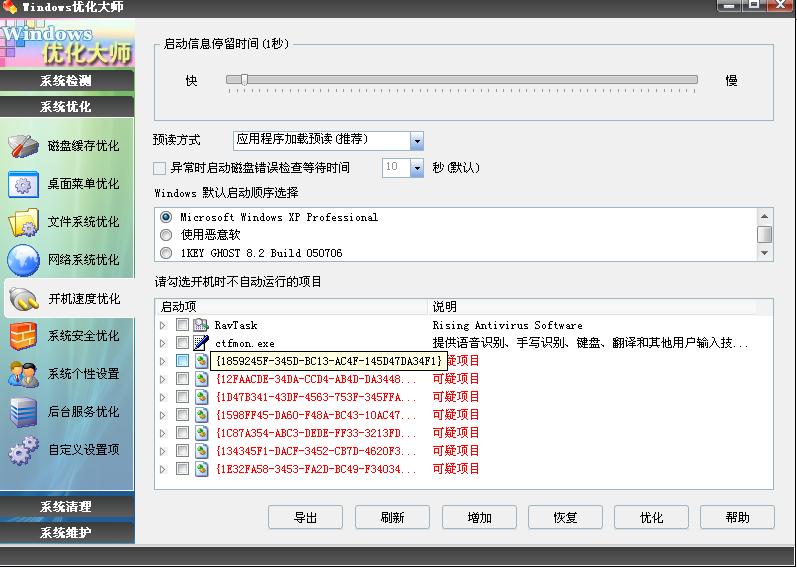Viewport: 797px width, 569px height.
Task: Click icon of {1859245F-345D startup item
Action: (x=202, y=361)
